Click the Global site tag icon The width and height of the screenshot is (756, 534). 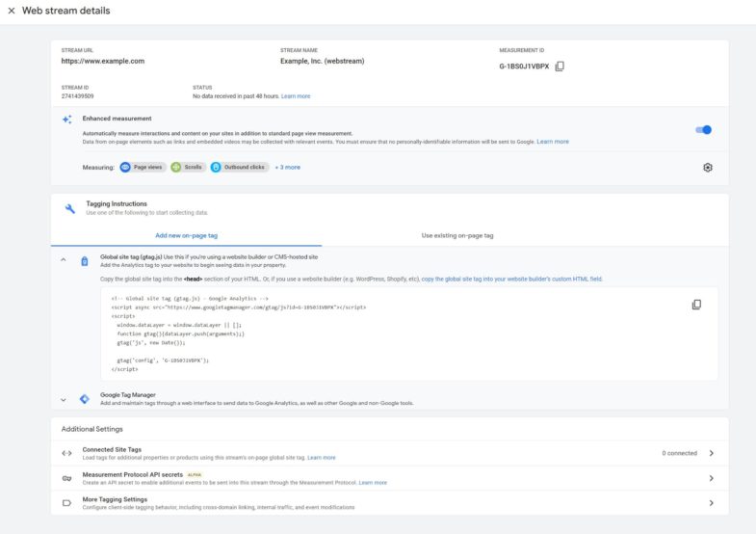click(85, 261)
